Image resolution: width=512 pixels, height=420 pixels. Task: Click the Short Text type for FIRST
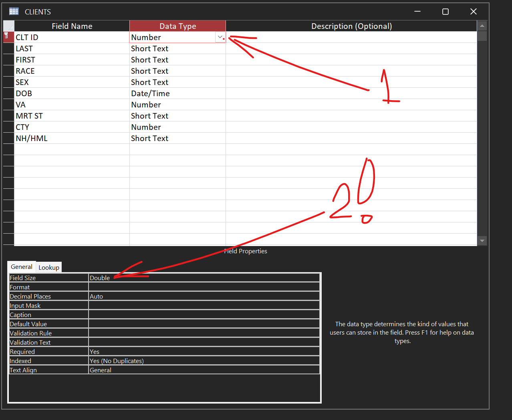[x=177, y=60]
